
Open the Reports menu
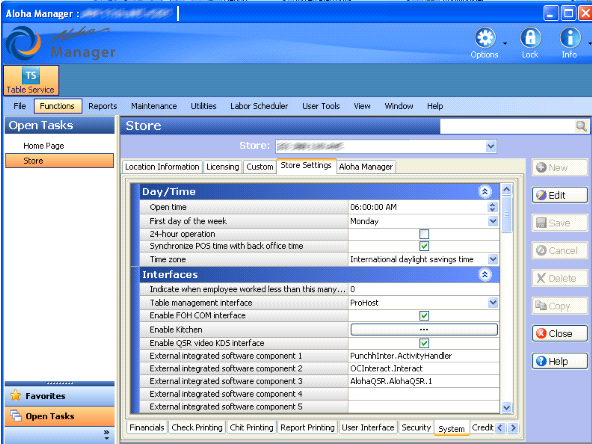point(103,106)
